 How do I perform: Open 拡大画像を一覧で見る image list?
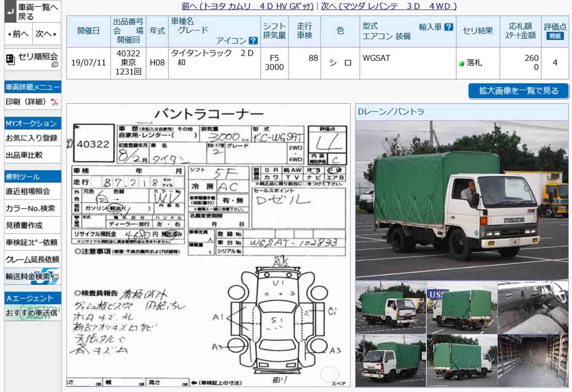point(518,91)
